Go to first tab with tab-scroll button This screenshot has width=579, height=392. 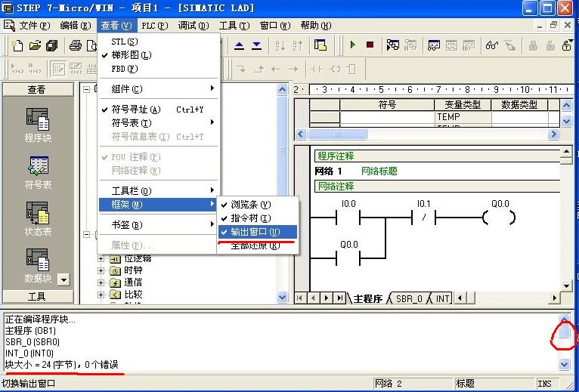300,298
